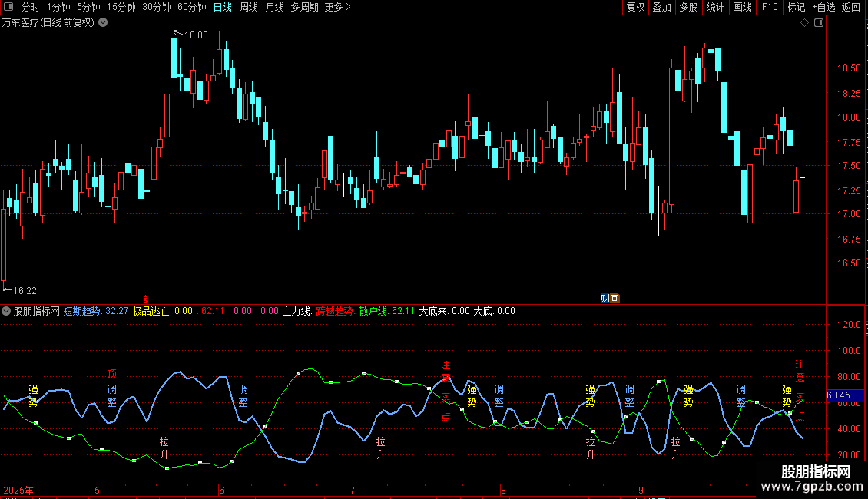Click the red S signal marker
Screen dimensions: 868x499
[x=146, y=299]
